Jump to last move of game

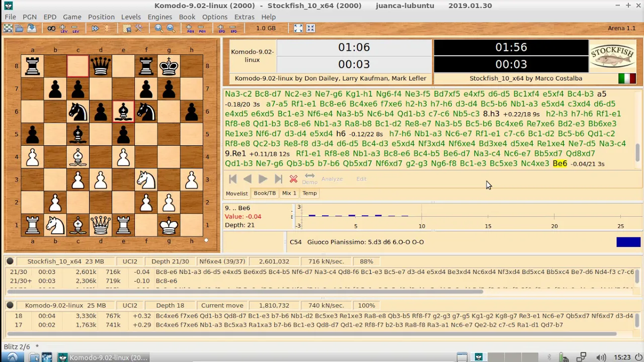point(278,179)
